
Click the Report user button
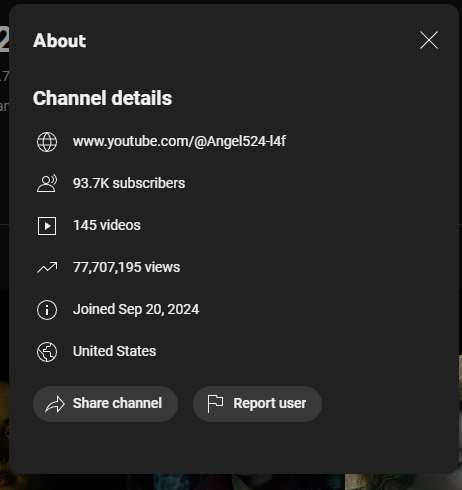point(257,404)
